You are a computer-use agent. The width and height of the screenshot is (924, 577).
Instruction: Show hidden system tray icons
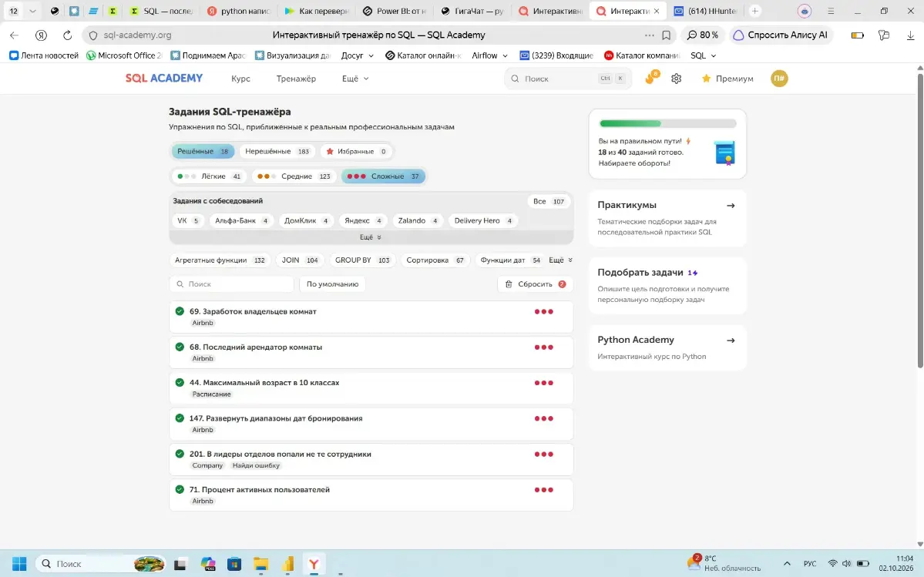787,563
